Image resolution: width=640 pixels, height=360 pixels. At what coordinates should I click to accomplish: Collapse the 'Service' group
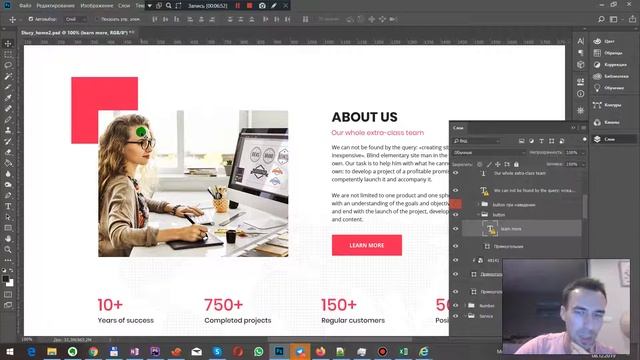coord(465,316)
